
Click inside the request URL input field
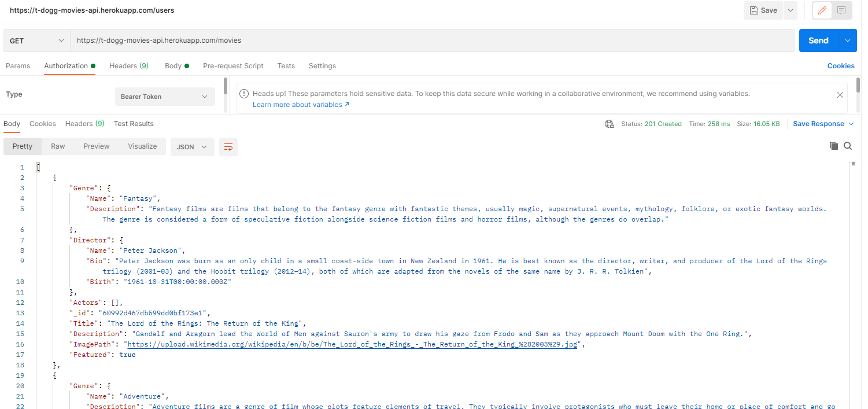point(347,40)
